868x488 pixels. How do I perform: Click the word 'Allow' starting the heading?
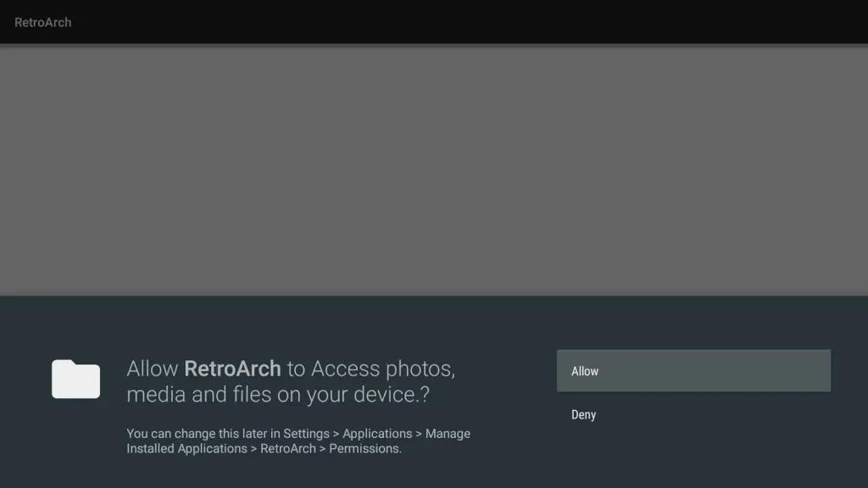tap(153, 369)
